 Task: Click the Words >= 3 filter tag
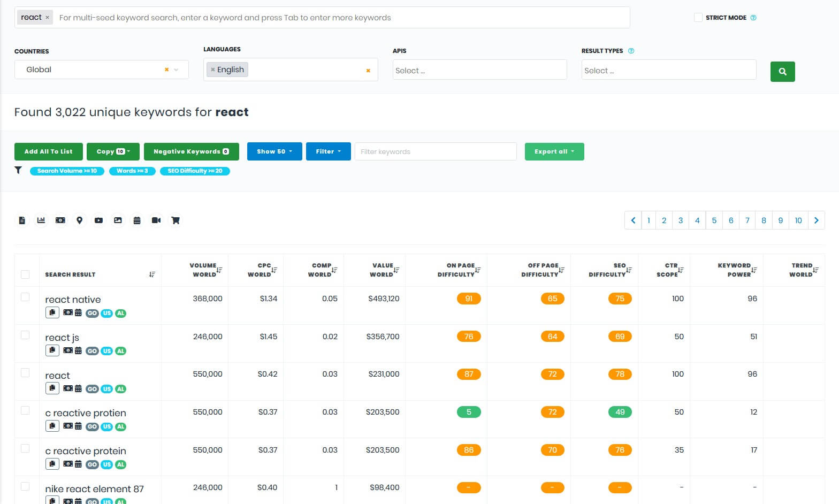click(x=132, y=171)
